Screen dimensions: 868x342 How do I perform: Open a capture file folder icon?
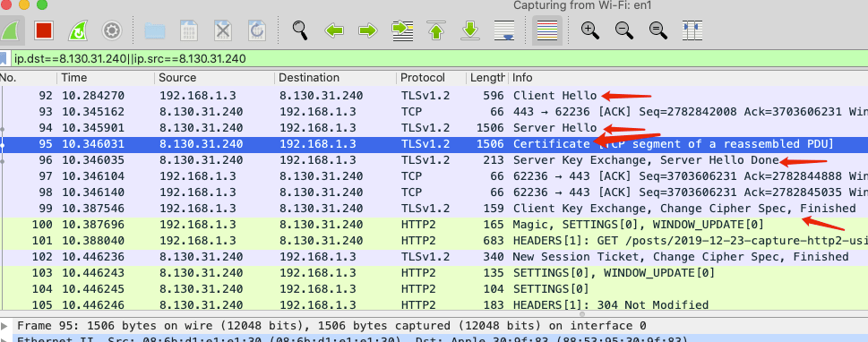tap(156, 30)
